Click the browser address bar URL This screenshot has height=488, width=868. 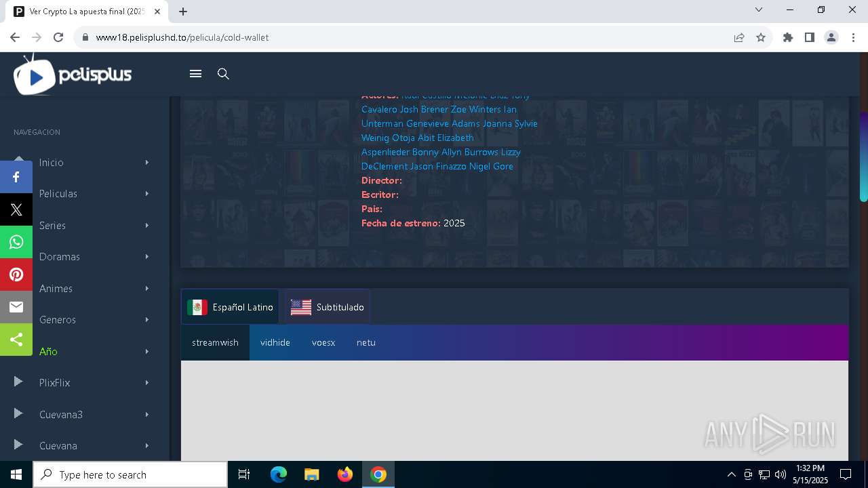(x=182, y=37)
